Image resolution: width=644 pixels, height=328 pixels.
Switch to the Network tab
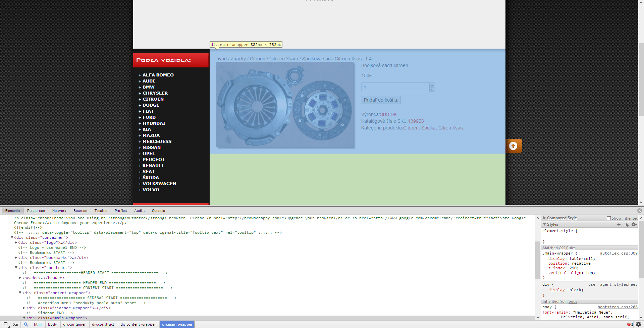(x=59, y=211)
